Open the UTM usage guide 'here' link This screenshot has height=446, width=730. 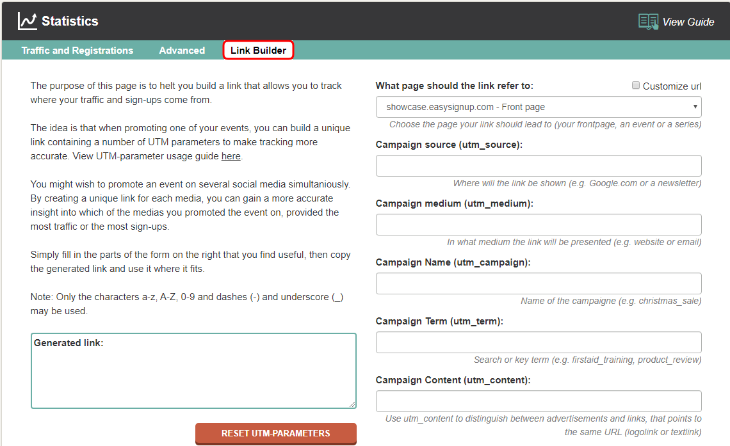[231, 156]
